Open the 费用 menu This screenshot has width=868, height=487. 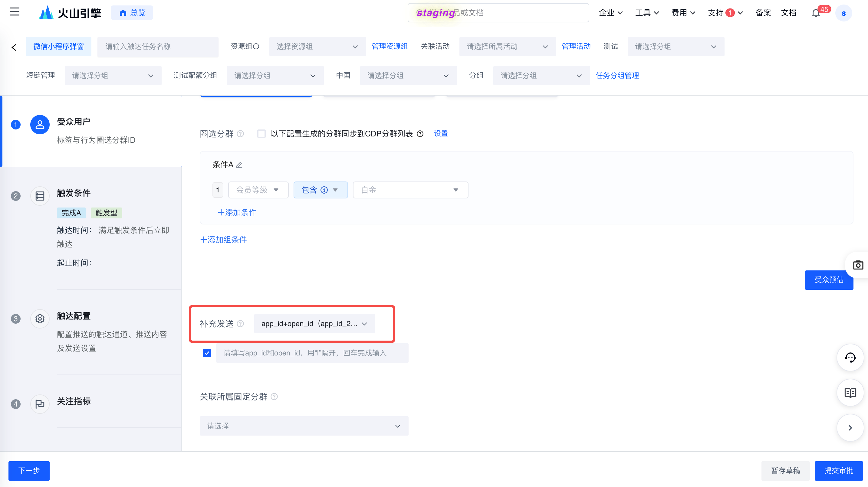point(683,13)
